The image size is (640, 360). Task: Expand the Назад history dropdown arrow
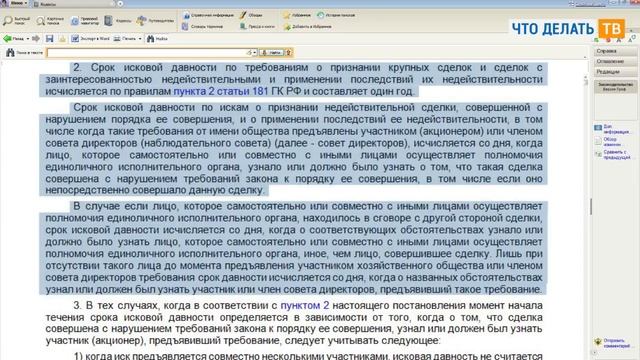click(x=28, y=39)
